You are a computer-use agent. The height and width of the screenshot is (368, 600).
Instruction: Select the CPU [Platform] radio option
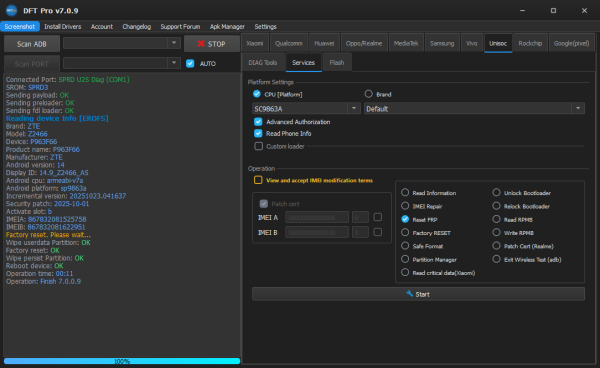click(257, 94)
